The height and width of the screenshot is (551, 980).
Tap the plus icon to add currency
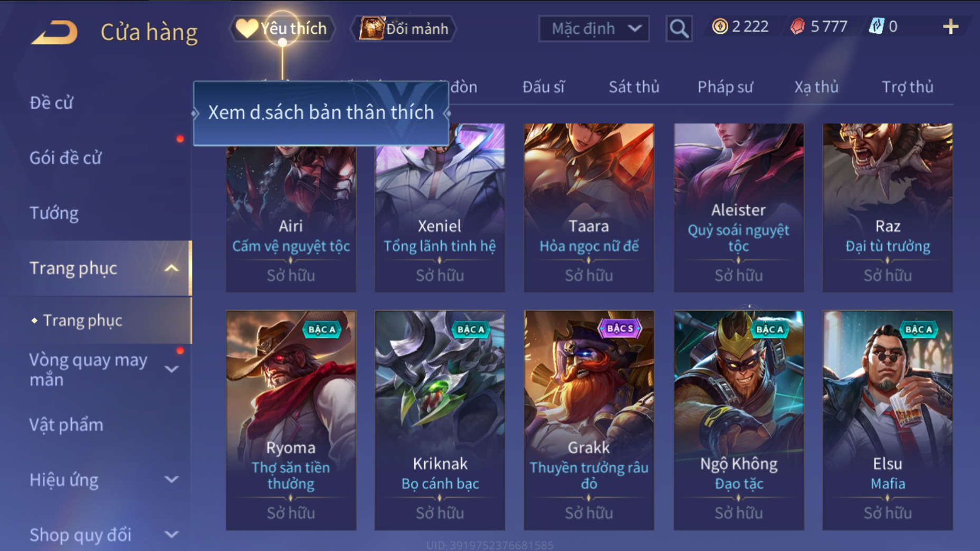point(950,27)
